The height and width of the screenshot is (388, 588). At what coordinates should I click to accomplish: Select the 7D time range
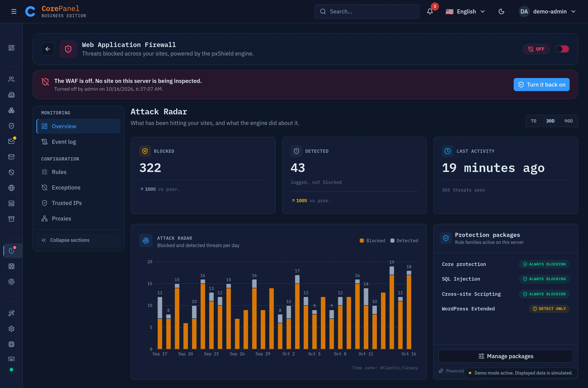(533, 121)
